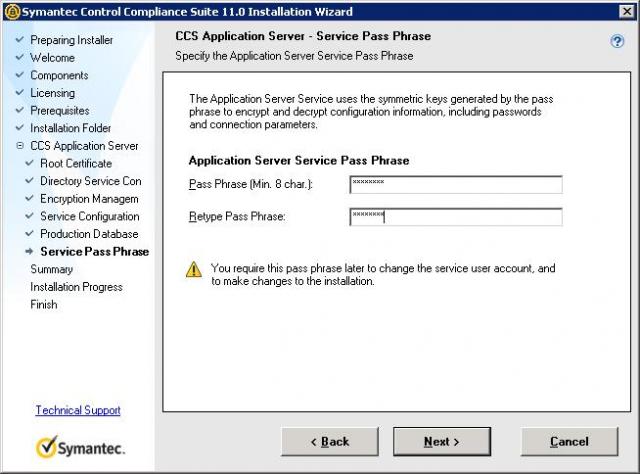Click checkmark icon beside Production Database
This screenshot has width=640, height=474.
point(29,234)
